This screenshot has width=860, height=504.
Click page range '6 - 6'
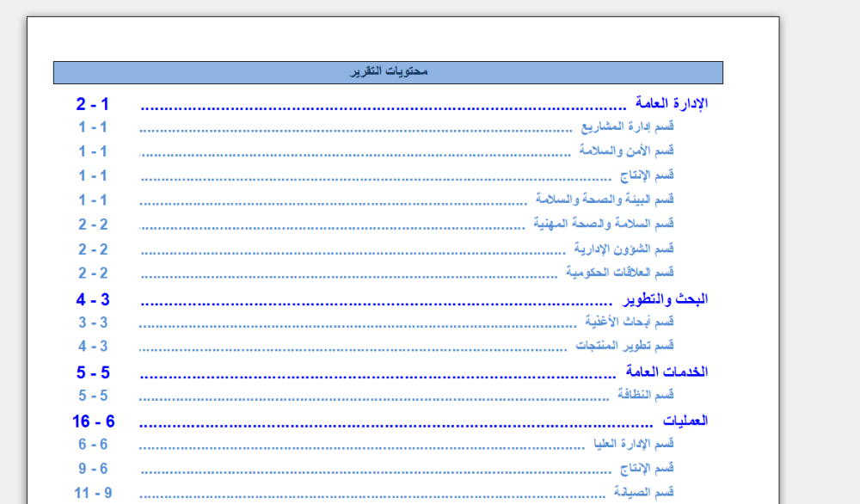click(x=93, y=444)
